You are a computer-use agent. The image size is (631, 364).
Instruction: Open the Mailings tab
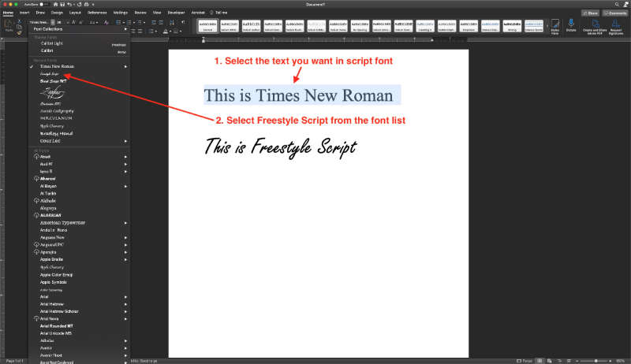click(x=121, y=13)
